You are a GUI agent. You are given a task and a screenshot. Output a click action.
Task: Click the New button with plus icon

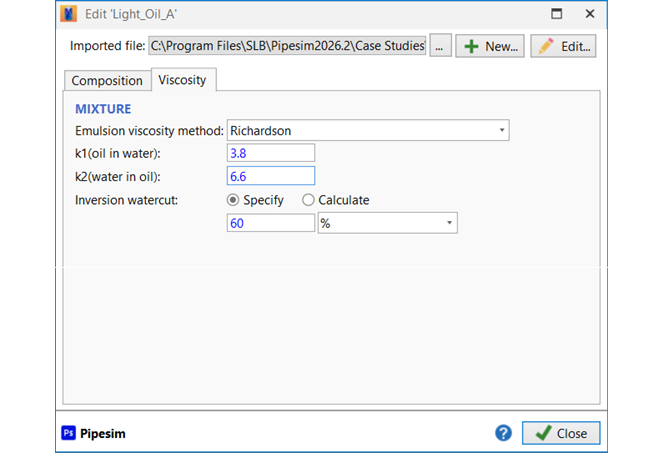(489, 46)
